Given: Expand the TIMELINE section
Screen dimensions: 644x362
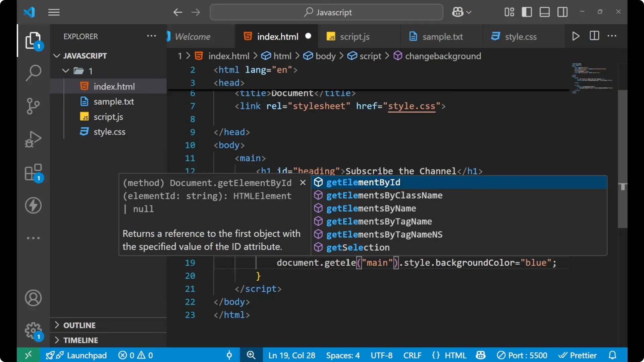Looking at the screenshot, I should point(80,340).
